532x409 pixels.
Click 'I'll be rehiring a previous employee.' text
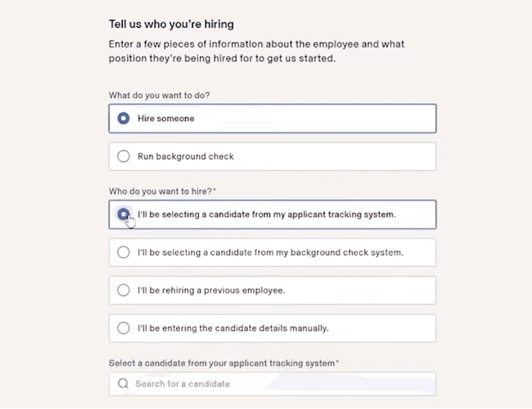point(211,290)
